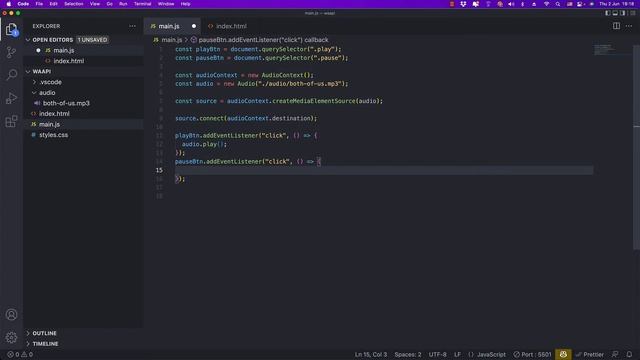Open the Extensions view

(11, 121)
